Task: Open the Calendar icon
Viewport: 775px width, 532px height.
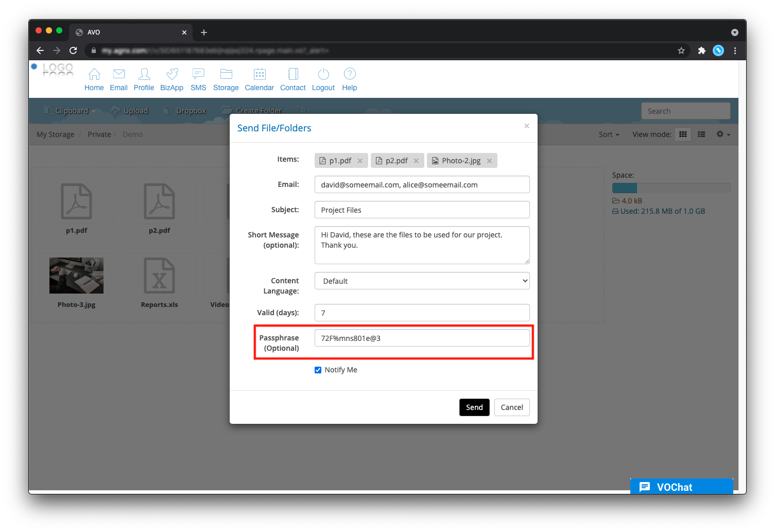Action: (260, 75)
